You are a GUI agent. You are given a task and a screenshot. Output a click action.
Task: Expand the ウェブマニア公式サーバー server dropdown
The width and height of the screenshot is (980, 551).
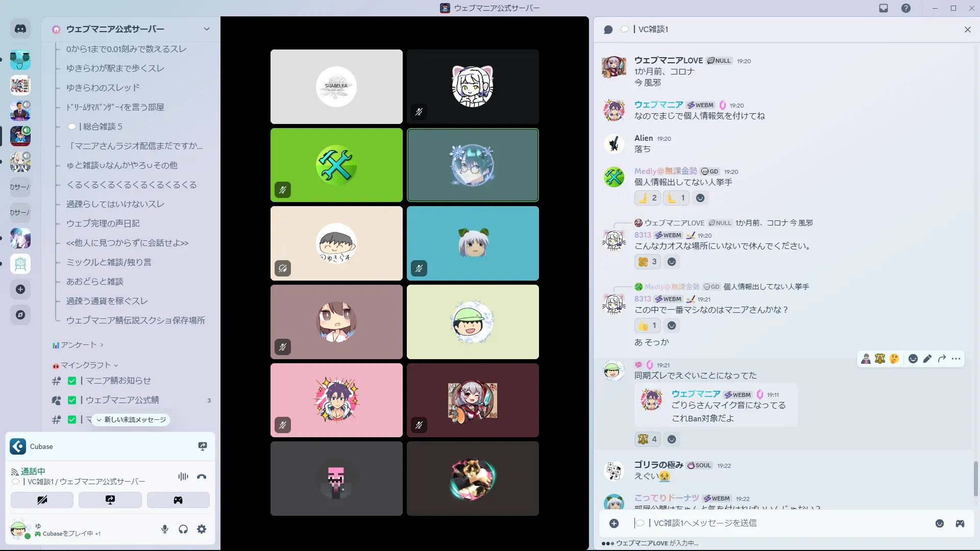(206, 29)
